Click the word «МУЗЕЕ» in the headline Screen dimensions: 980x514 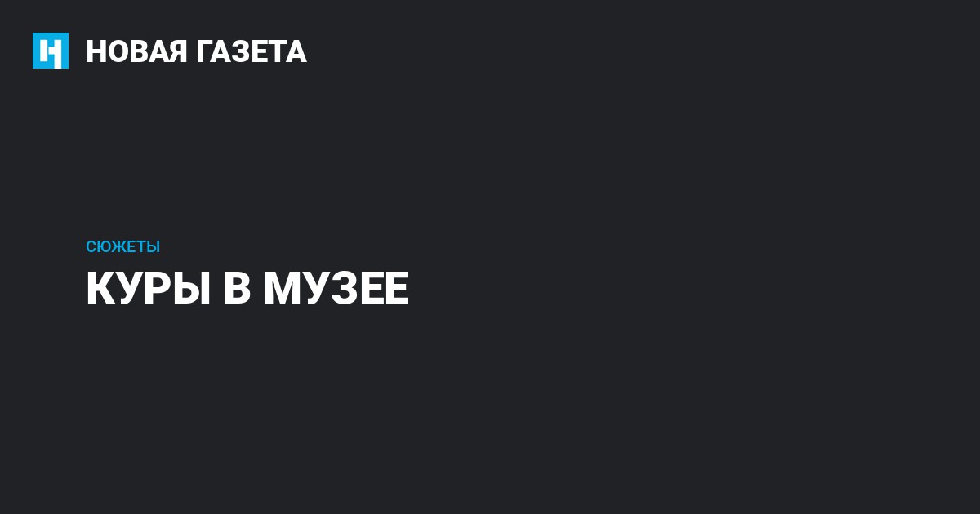336,289
